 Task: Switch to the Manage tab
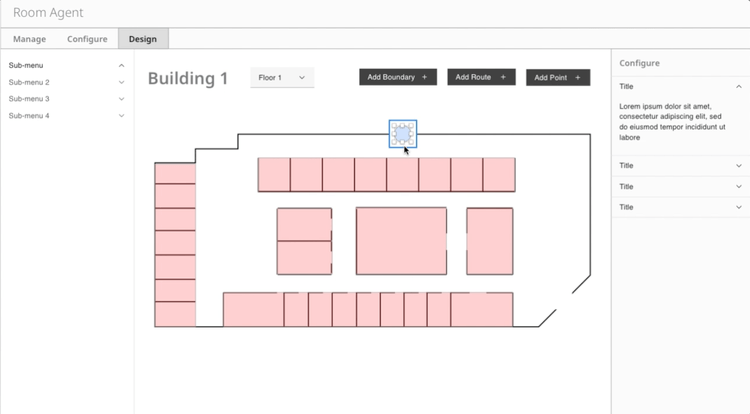29,39
